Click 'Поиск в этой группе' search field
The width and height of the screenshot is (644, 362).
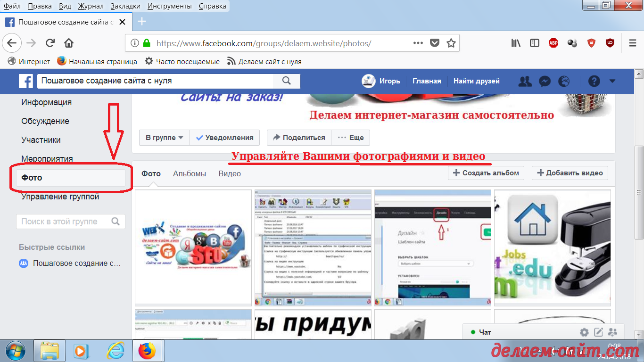(64, 222)
